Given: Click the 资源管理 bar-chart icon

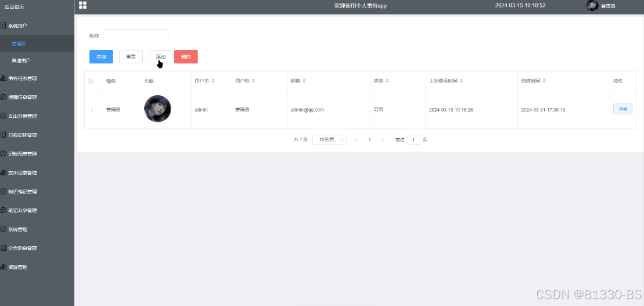Looking at the screenshot, I should (x=3, y=267).
